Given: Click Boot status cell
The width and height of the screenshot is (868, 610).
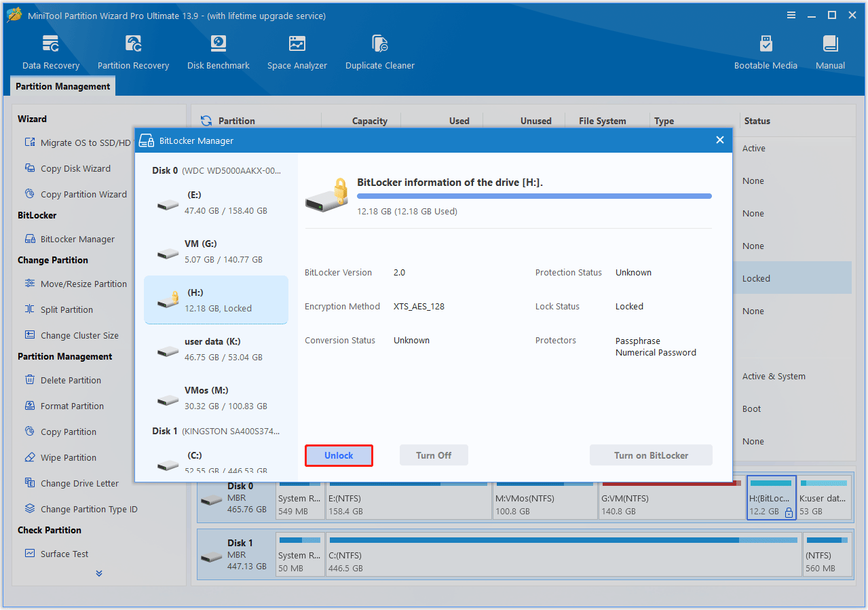Looking at the screenshot, I should pos(751,408).
